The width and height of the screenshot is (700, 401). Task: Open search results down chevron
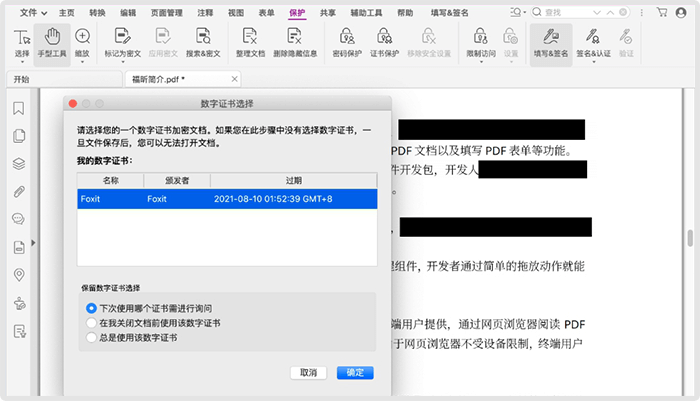[x=597, y=13]
